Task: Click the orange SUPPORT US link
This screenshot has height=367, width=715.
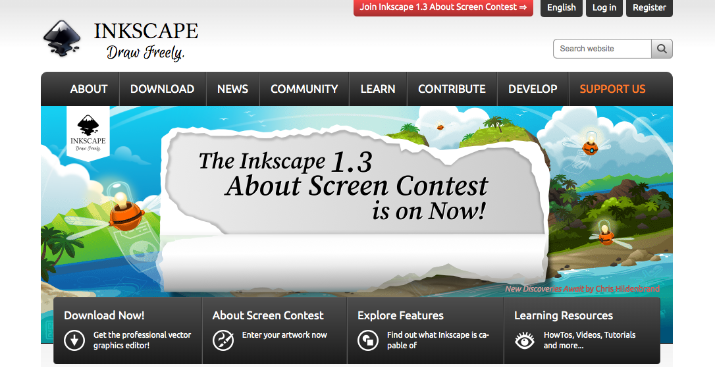Action: pos(612,89)
